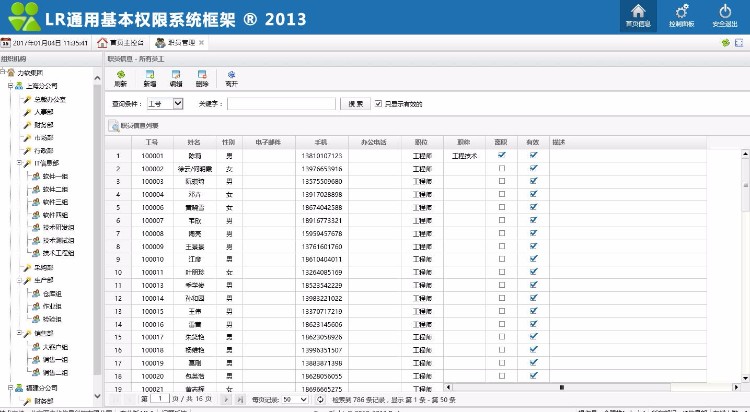This screenshot has height=412, width=750.
Task: Click the 安全退出 power icon
Action: point(725,11)
